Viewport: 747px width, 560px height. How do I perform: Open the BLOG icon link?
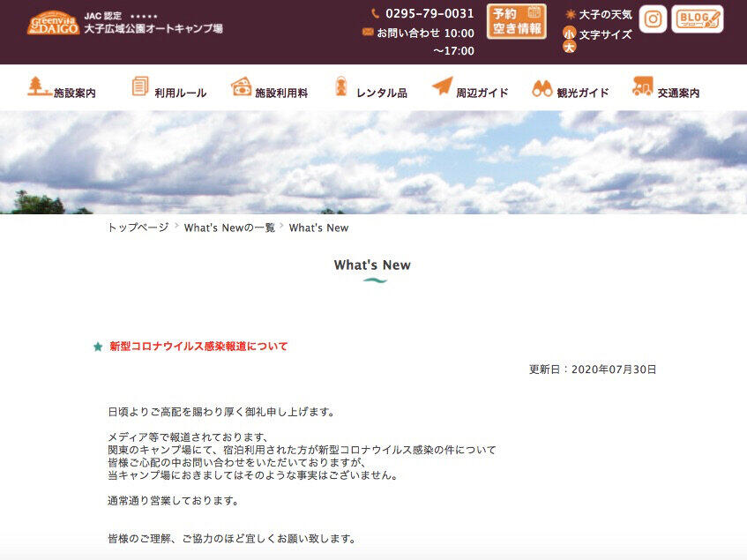697,19
